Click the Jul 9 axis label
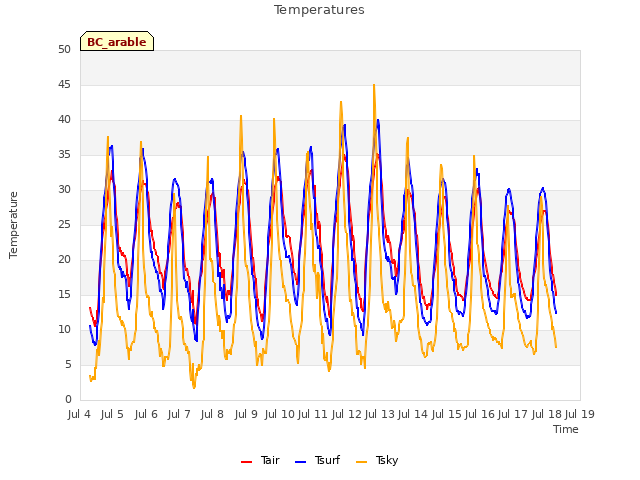This screenshot has height=480, width=640. click(x=246, y=414)
